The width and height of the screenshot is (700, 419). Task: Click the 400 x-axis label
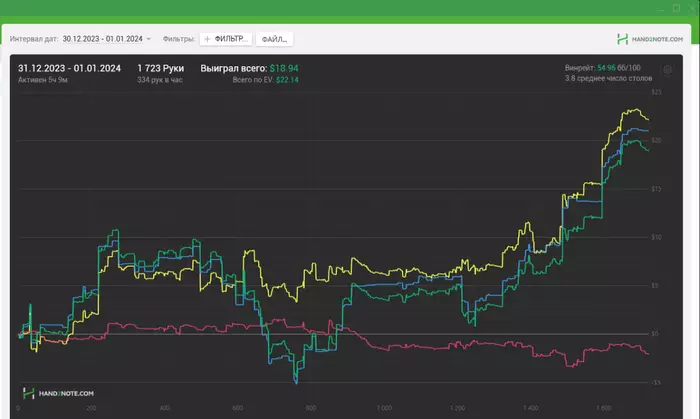coord(164,408)
